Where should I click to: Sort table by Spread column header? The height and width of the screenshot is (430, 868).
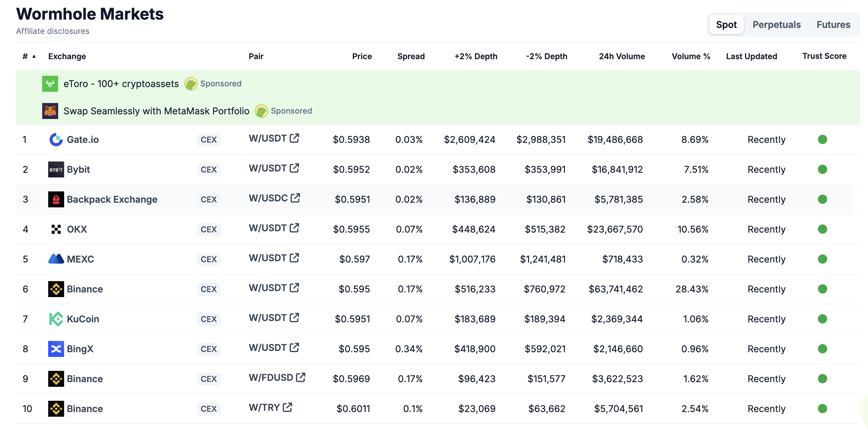[x=410, y=56]
